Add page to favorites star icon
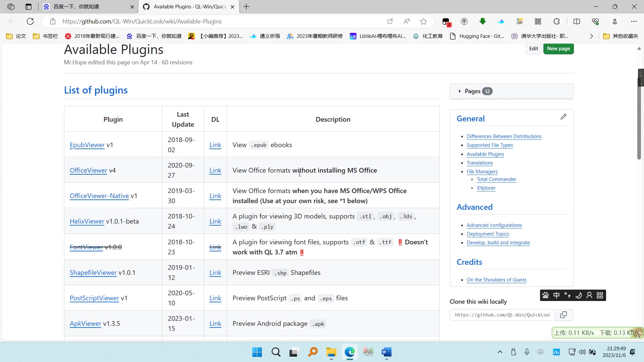 pyautogui.click(x=423, y=21)
